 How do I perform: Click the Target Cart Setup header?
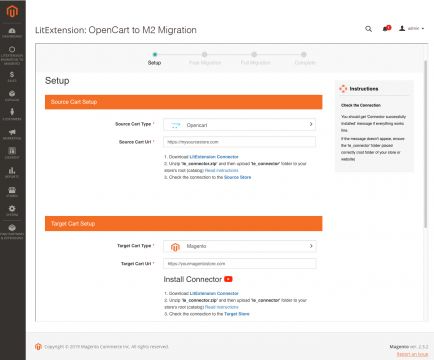click(x=184, y=224)
